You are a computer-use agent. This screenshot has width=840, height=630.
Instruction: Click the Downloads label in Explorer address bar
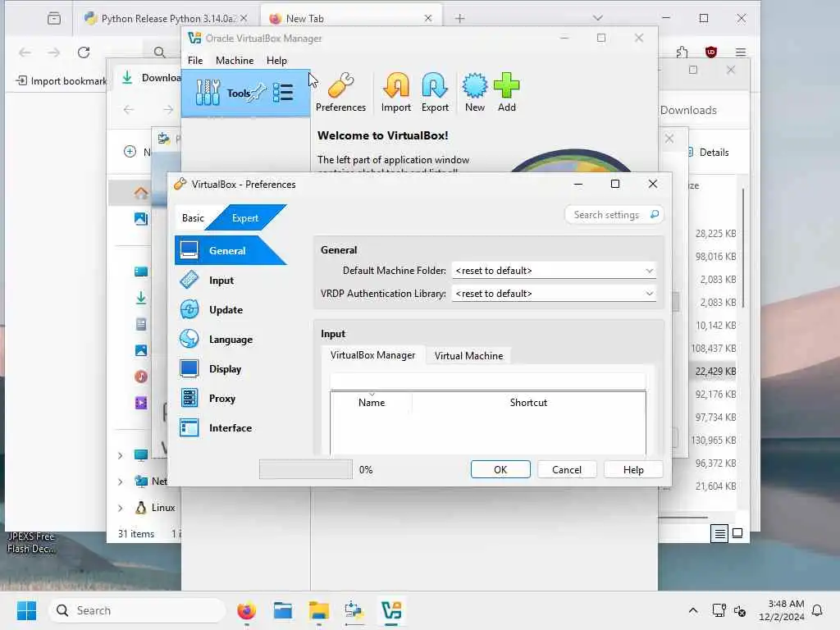tap(688, 110)
